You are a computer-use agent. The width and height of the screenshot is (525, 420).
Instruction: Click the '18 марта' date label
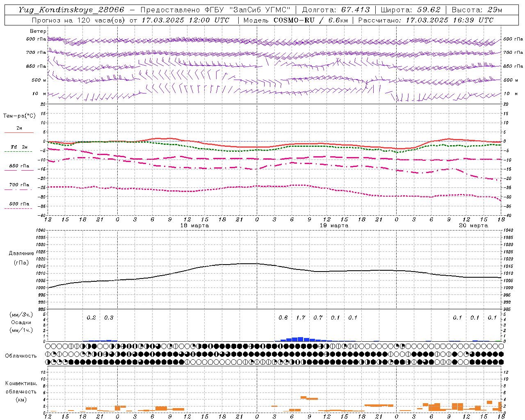pyautogui.click(x=194, y=226)
